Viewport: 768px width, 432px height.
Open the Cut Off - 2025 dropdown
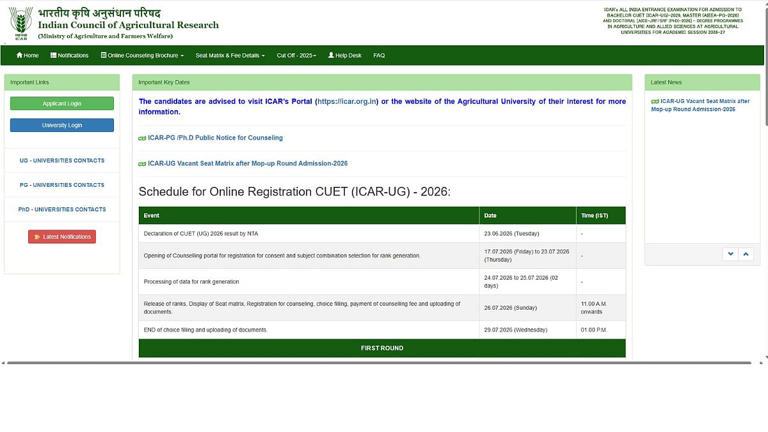[296, 55]
